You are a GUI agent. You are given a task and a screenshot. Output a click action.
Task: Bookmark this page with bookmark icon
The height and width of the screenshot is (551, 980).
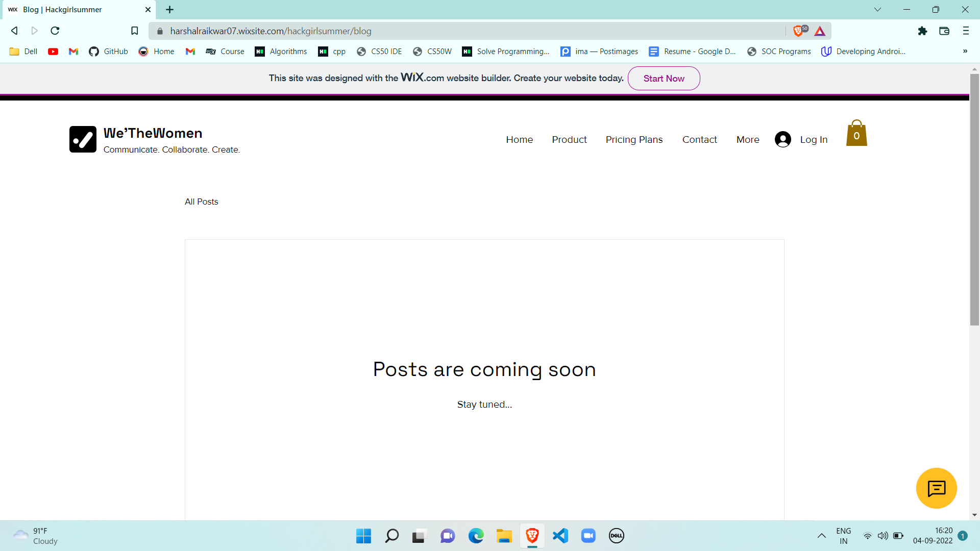coord(135,31)
